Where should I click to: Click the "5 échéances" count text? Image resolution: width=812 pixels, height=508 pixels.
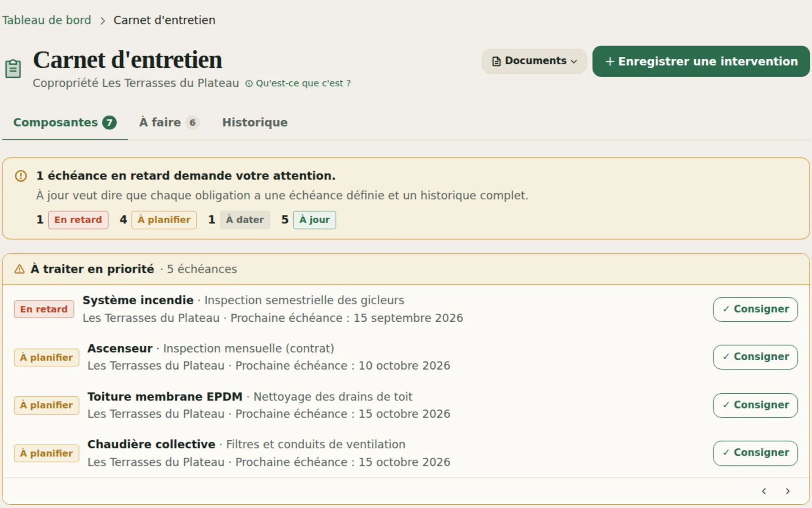202,269
